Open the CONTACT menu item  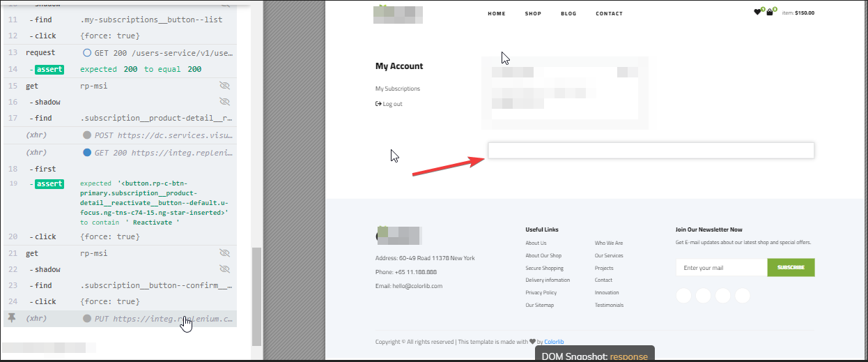pos(610,13)
